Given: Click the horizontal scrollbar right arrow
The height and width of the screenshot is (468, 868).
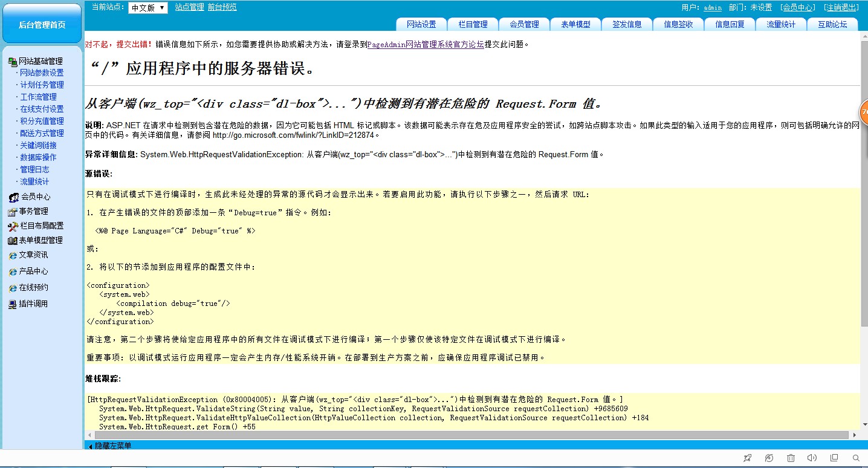Looking at the screenshot, I should (x=855, y=435).
